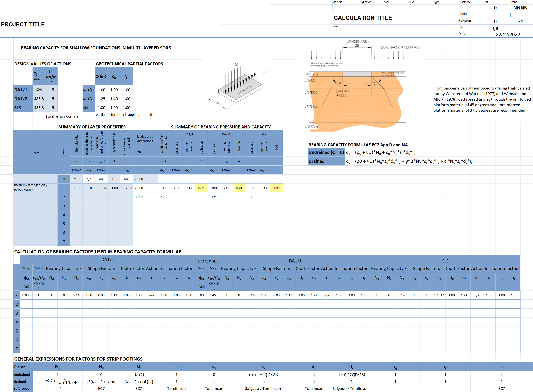Image resolution: width=533 pixels, height=392 pixels.
Task: Select the 'Drained' formula label cell
Action: tap(326, 161)
